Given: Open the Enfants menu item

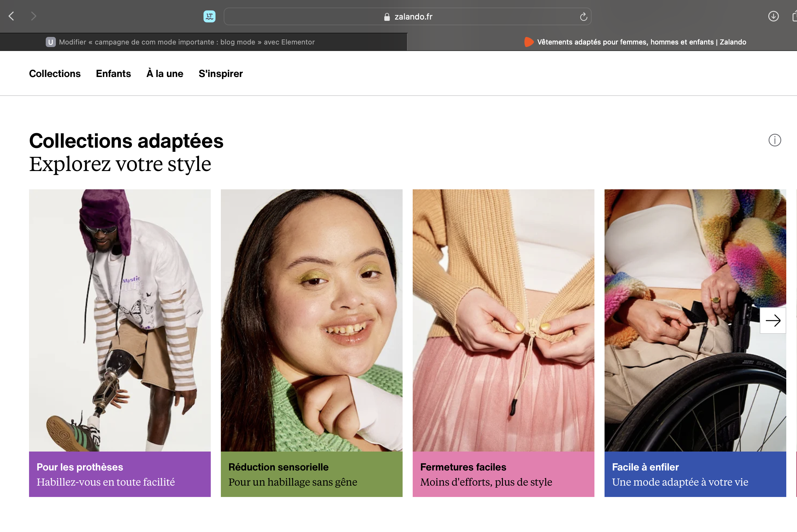Looking at the screenshot, I should pos(113,74).
